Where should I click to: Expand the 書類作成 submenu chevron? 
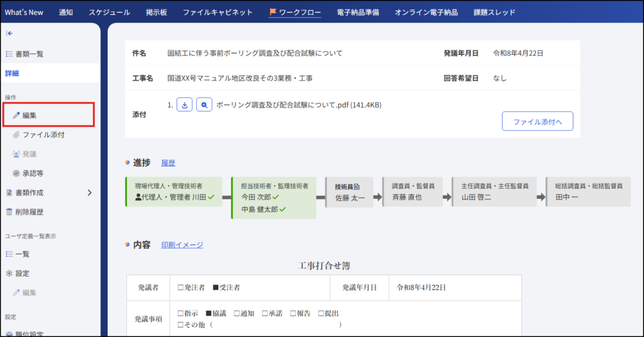[89, 192]
